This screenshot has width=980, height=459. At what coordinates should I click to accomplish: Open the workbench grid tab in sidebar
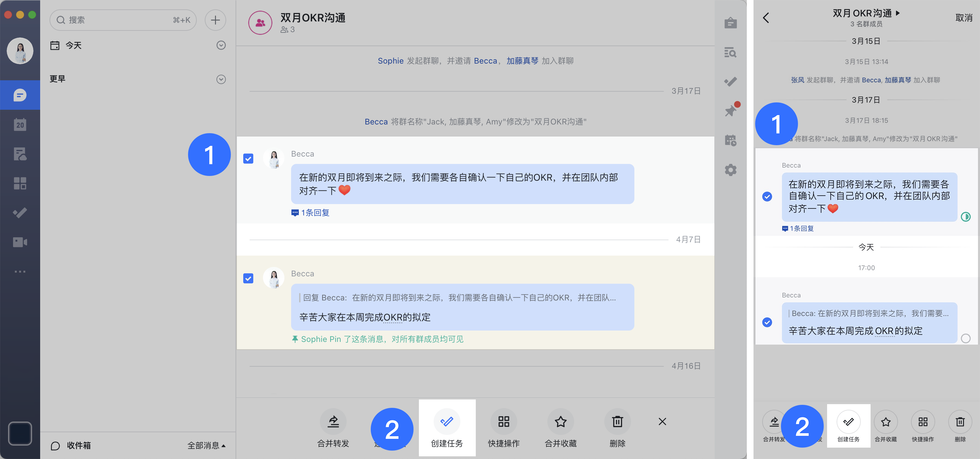point(20,183)
